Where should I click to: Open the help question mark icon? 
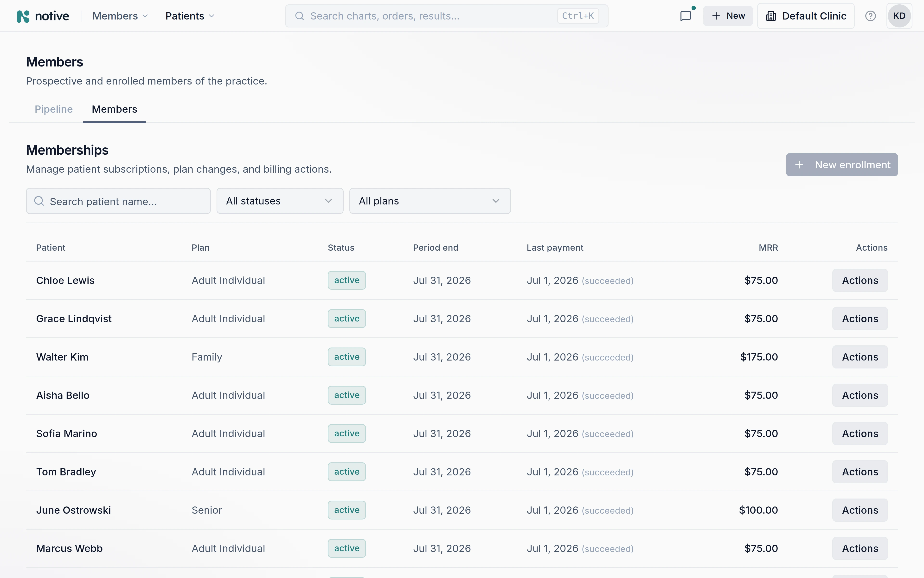pos(870,16)
